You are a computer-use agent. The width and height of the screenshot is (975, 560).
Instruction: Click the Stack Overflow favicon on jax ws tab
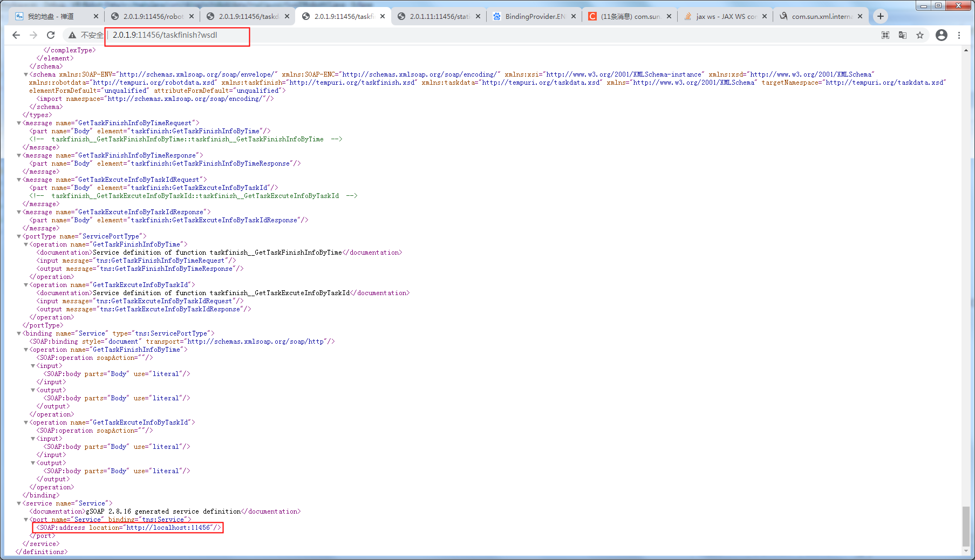[x=687, y=16]
